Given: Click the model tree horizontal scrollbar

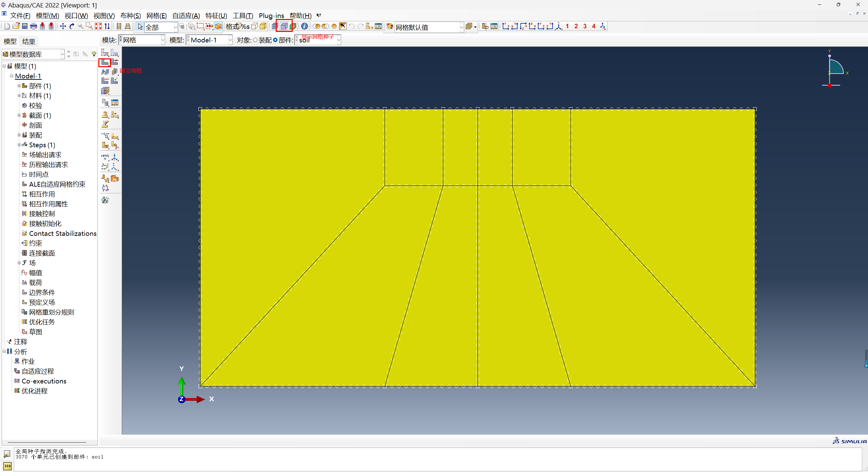Looking at the screenshot, I should click(47, 442).
